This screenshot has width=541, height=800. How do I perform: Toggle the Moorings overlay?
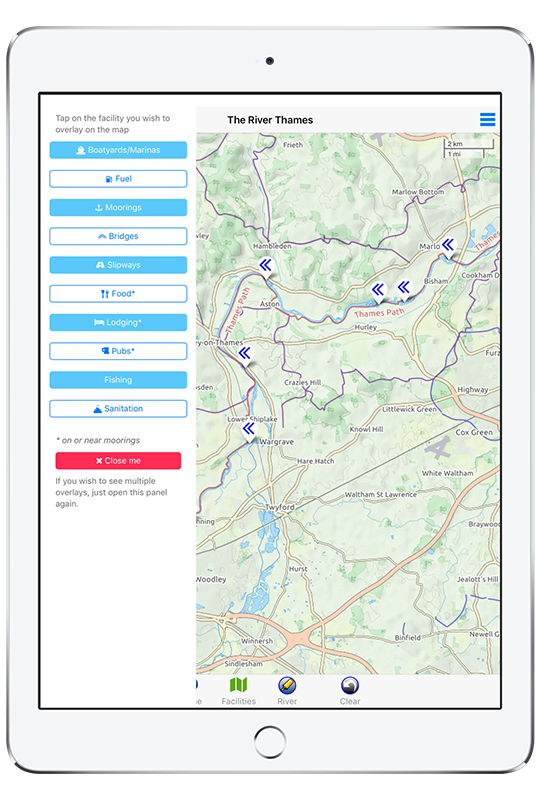coord(118,208)
